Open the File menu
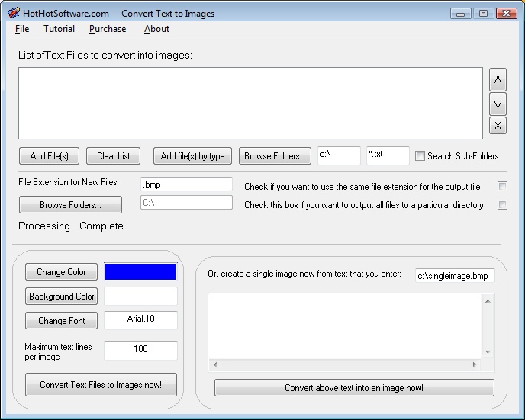 [22, 29]
